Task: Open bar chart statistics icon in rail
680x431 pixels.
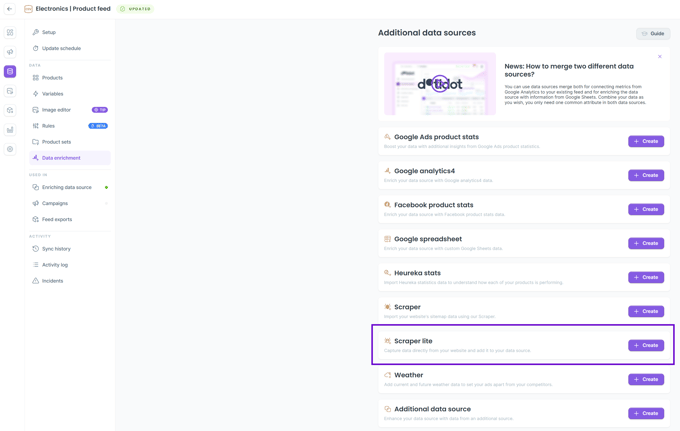Action: [10, 130]
